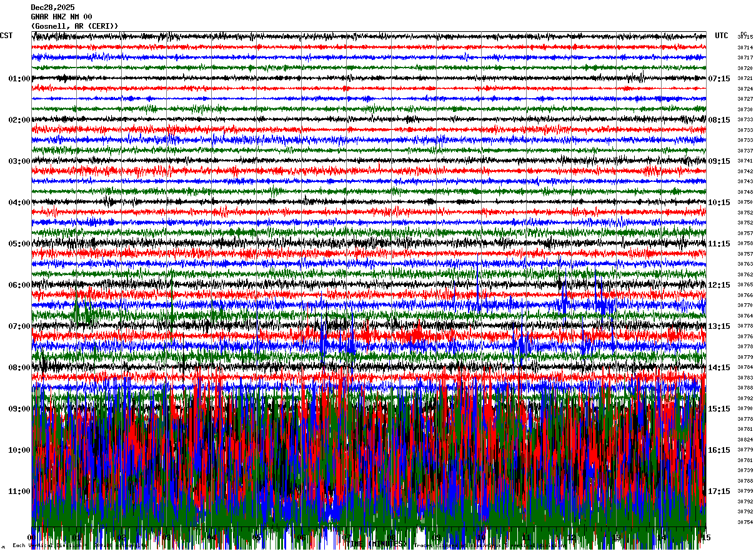Select DC offset value 30770
Screen dimensions: 756x554
(745, 305)
